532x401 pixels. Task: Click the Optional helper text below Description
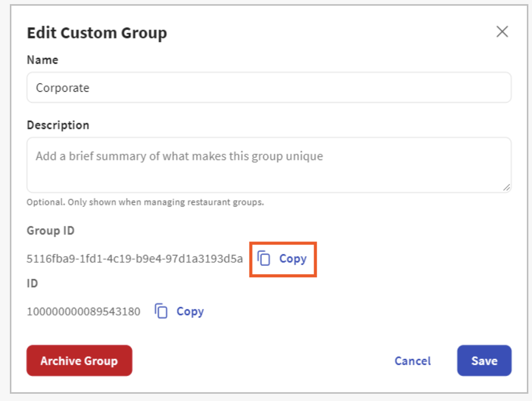click(x=145, y=202)
